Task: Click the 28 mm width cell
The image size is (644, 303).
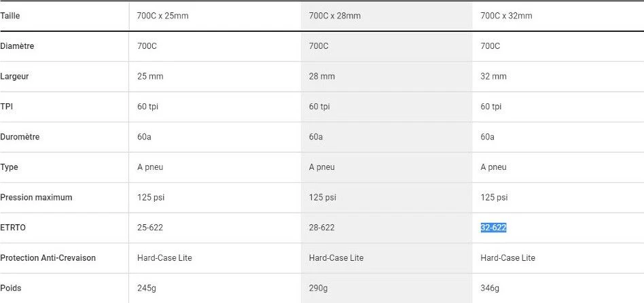Action: pos(322,76)
